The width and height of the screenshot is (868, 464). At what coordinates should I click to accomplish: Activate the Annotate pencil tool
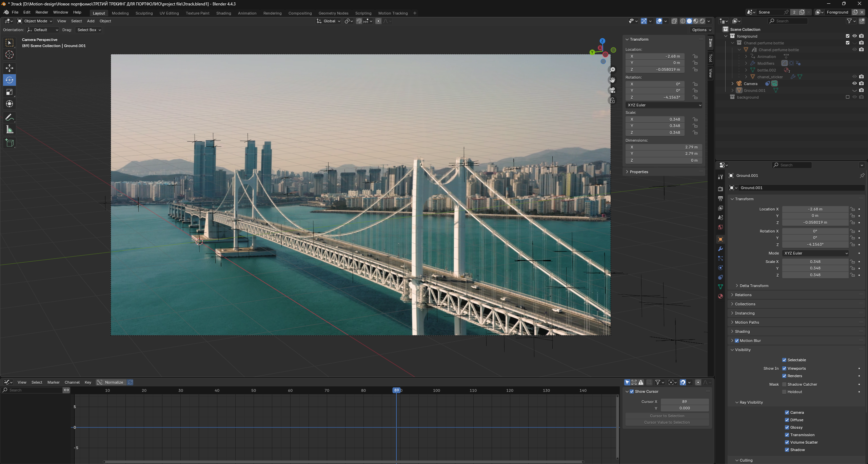[9, 118]
